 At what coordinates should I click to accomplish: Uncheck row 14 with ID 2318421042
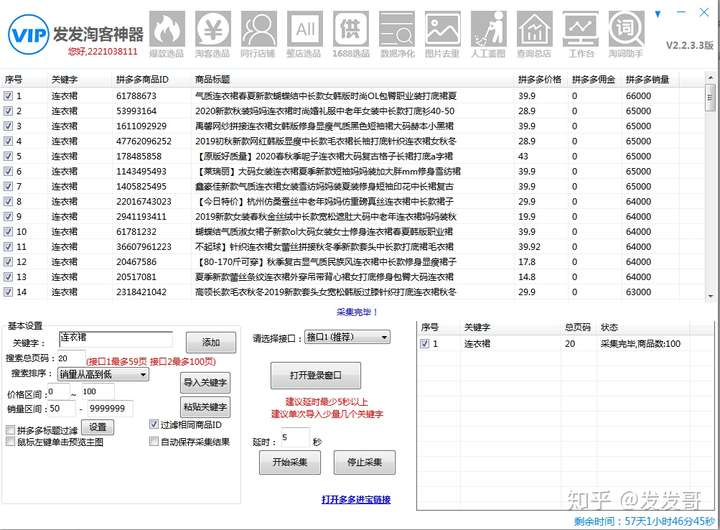(8, 292)
